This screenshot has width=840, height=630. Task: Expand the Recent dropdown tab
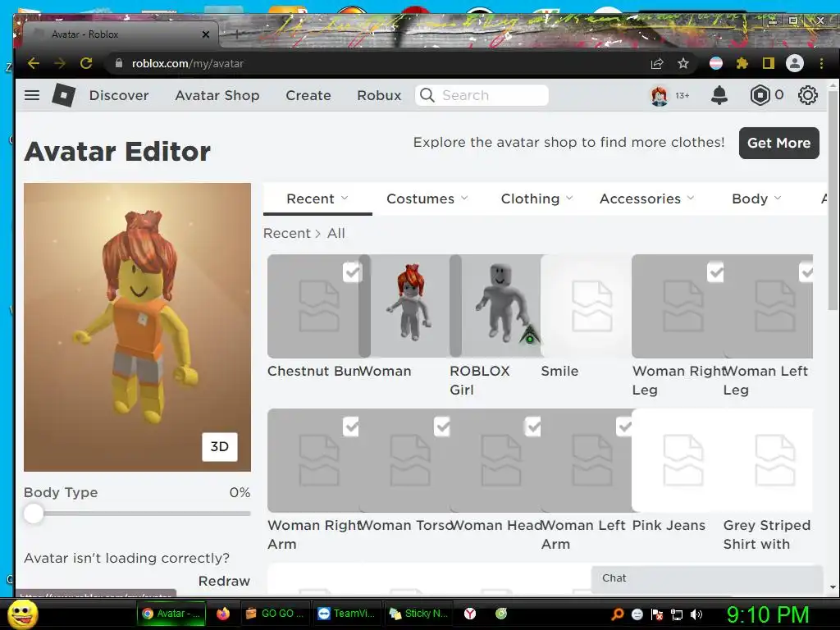(317, 199)
